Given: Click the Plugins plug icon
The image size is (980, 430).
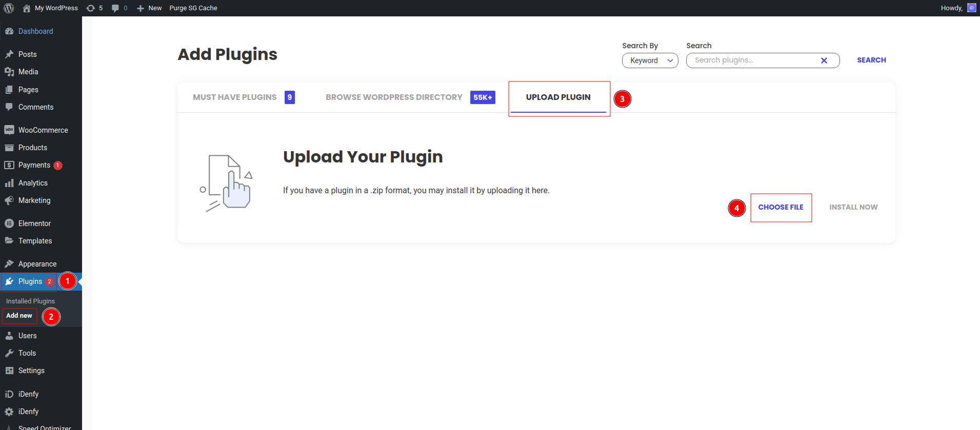Looking at the screenshot, I should point(9,281).
